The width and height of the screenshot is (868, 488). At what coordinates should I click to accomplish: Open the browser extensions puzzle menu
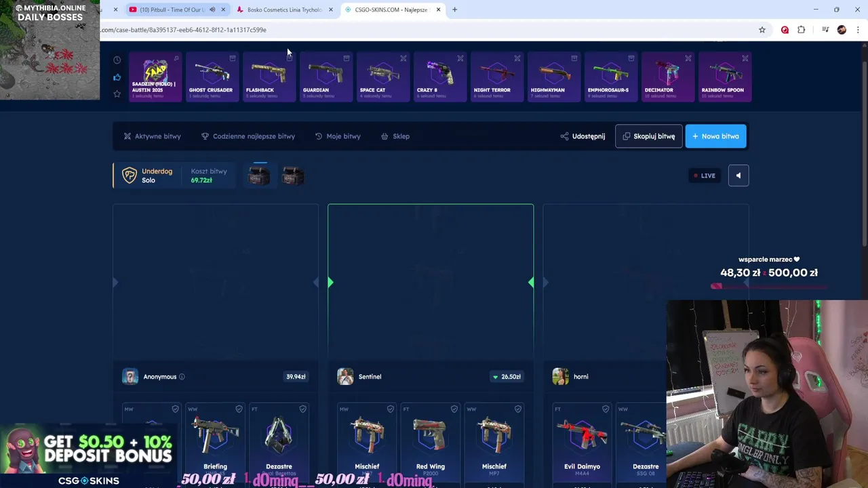tap(802, 30)
